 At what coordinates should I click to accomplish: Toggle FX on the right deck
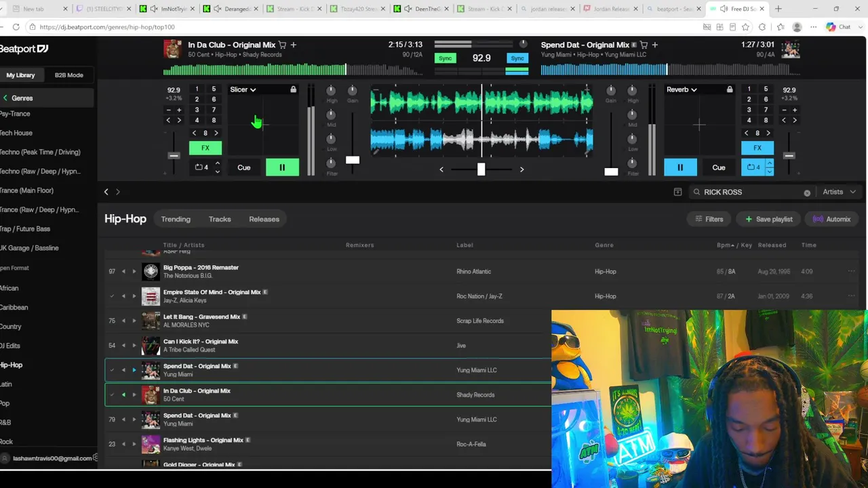[x=757, y=148]
